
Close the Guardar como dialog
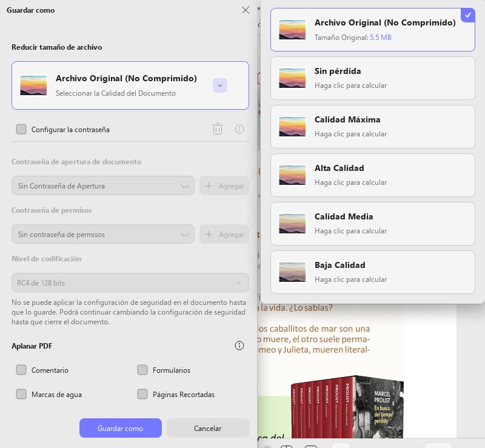(x=246, y=10)
